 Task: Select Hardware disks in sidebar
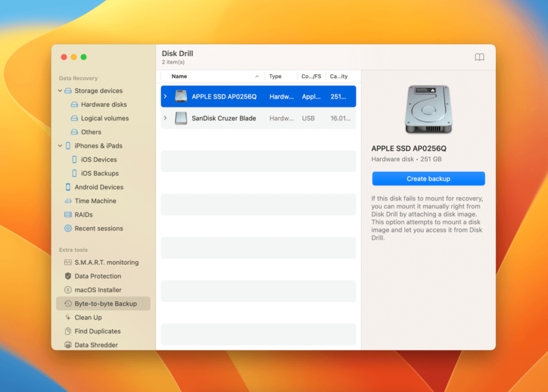click(104, 105)
